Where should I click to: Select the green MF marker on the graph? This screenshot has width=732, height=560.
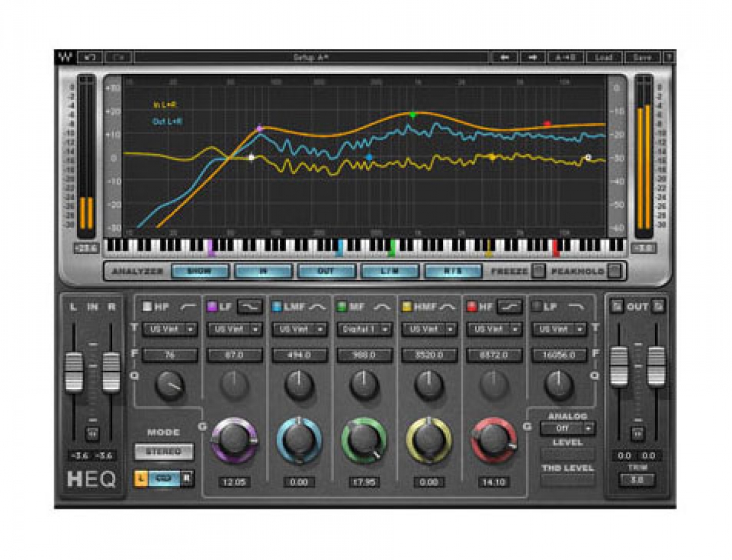point(412,115)
